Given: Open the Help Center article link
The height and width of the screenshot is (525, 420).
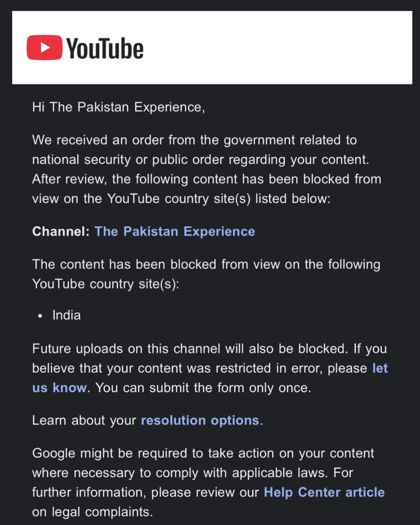Looking at the screenshot, I should [324, 492].
